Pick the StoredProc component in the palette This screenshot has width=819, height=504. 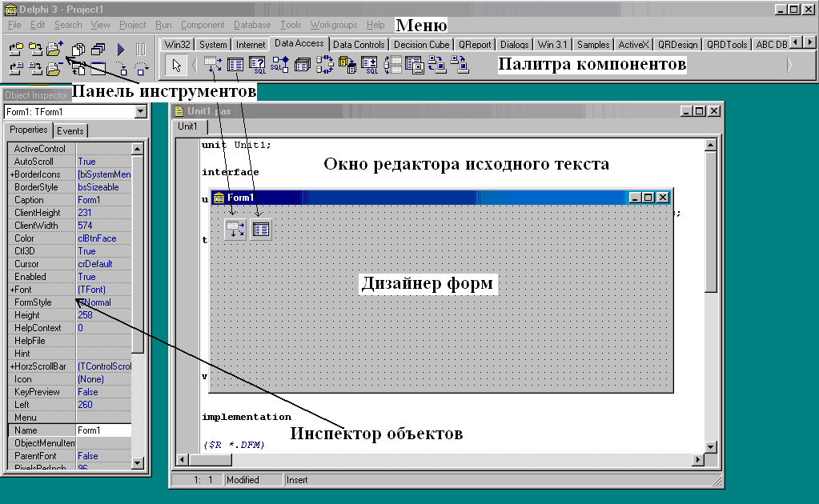coord(280,65)
